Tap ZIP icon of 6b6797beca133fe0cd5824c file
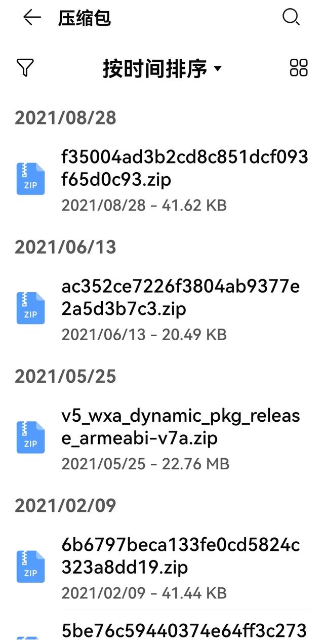Image resolution: width=324 pixels, height=644 pixels. coord(30,566)
